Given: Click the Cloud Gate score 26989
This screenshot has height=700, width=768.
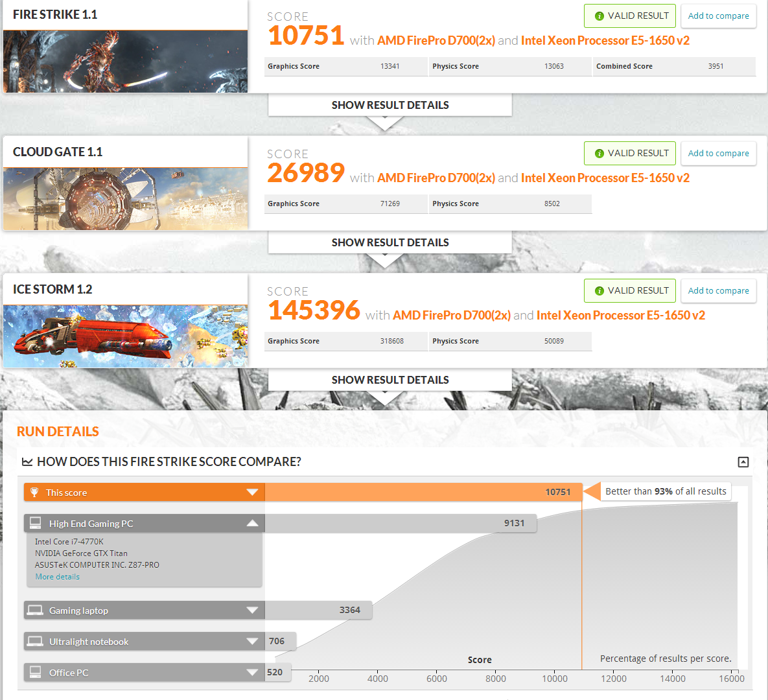Looking at the screenshot, I should 306,173.
